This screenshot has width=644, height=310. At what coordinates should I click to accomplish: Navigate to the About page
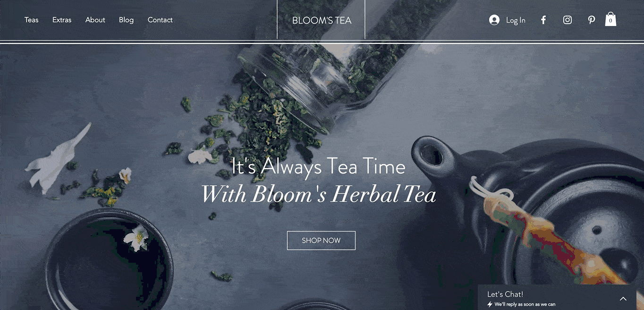95,20
